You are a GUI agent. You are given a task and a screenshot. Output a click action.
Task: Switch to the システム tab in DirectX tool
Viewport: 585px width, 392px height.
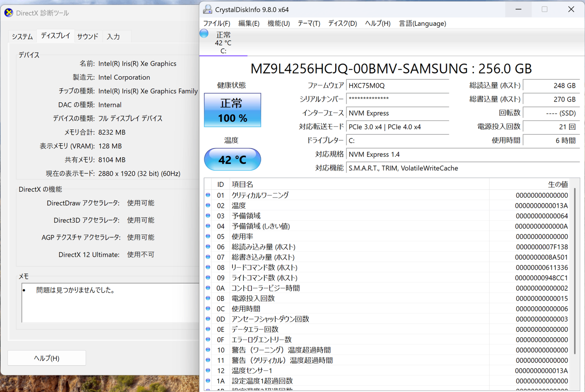point(22,36)
